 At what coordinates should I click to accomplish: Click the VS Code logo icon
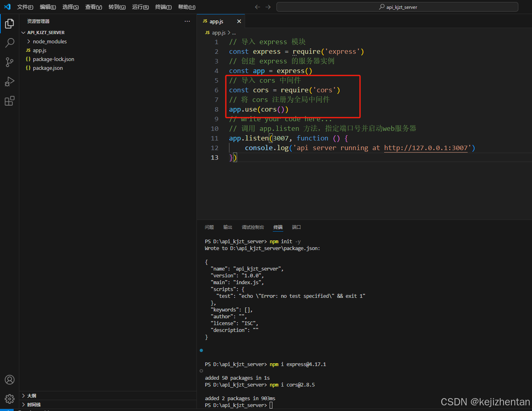pos(7,7)
